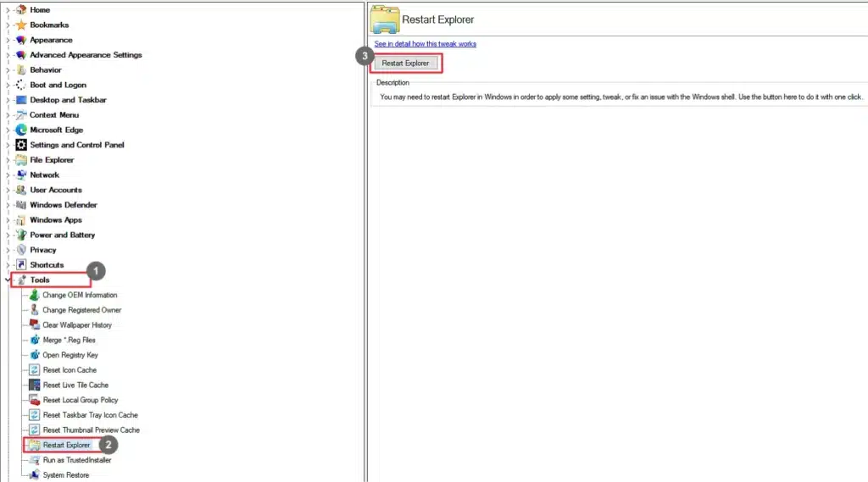The image size is (868, 482).
Task: Select Change Registered Owner item
Action: pos(82,310)
